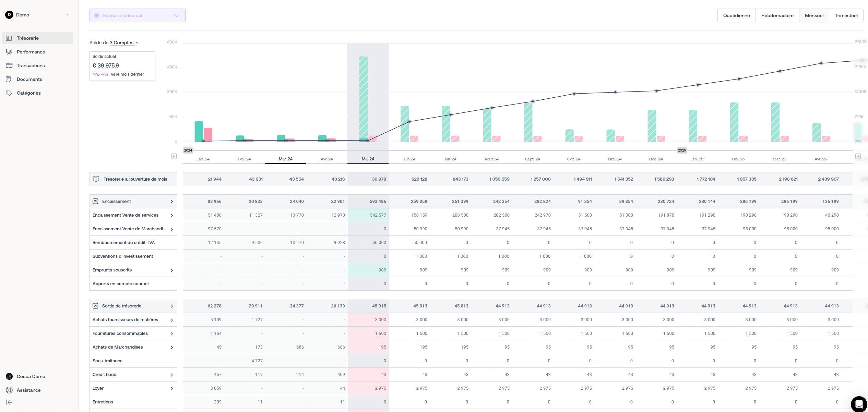868x412 pixels.
Task: Click the 593 486 Encaissement total cell
Action: pos(368,202)
